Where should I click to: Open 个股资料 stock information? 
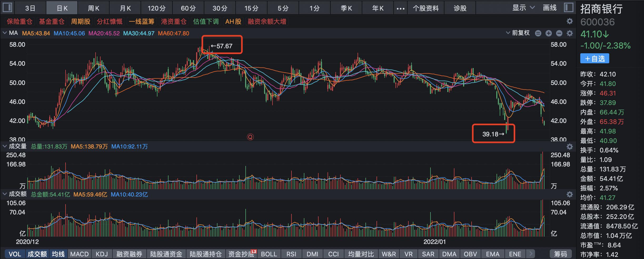pyautogui.click(x=426, y=8)
